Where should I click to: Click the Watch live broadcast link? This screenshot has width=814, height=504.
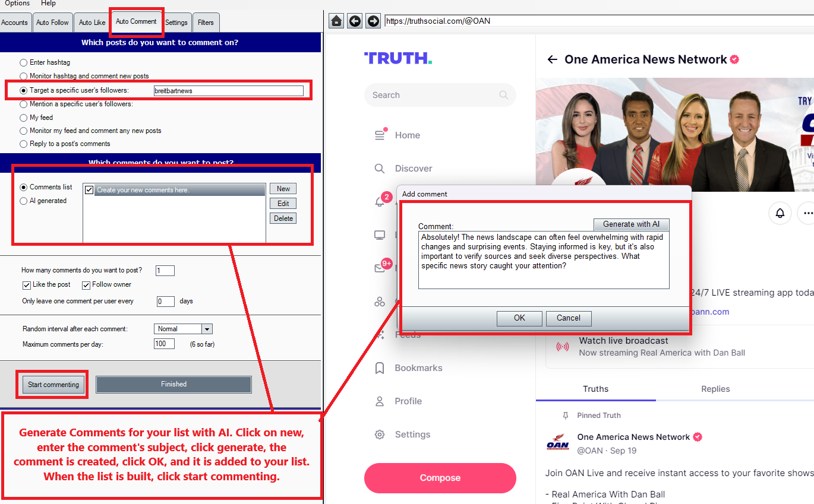(x=623, y=341)
